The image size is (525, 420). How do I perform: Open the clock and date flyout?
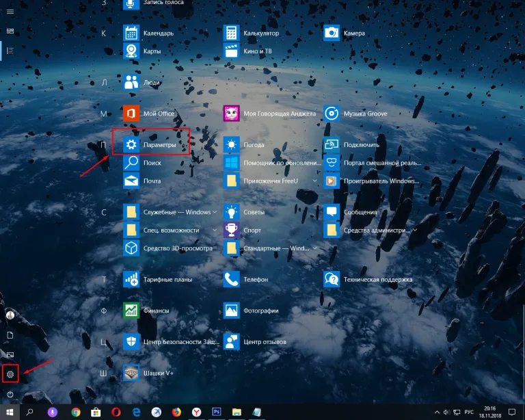[490, 412]
